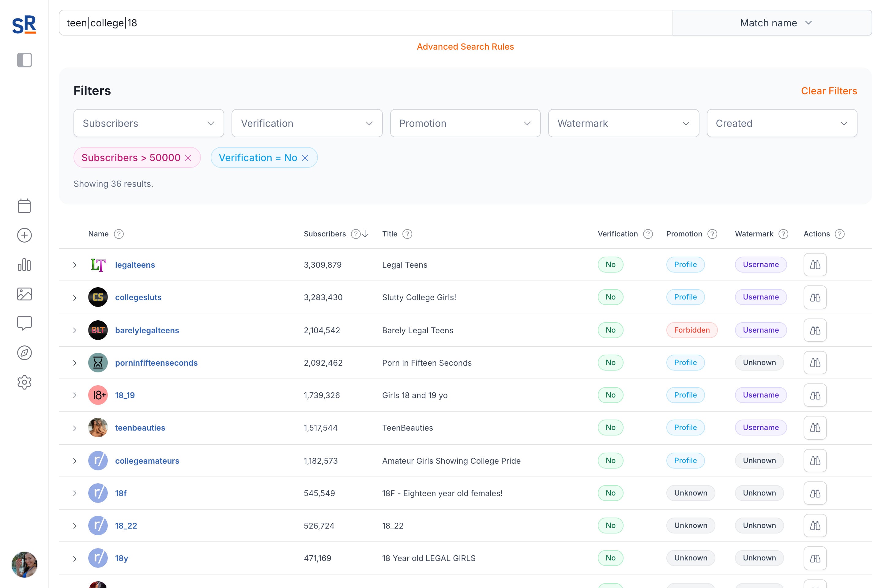The height and width of the screenshot is (588, 882).
Task: Click the plus circle icon in sidebar
Action: (24, 235)
